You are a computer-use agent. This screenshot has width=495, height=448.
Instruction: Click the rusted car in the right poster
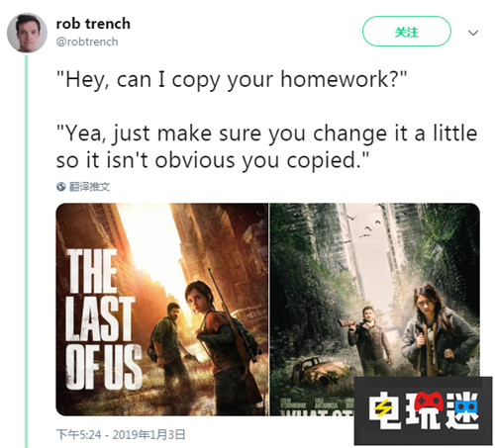click(x=317, y=371)
